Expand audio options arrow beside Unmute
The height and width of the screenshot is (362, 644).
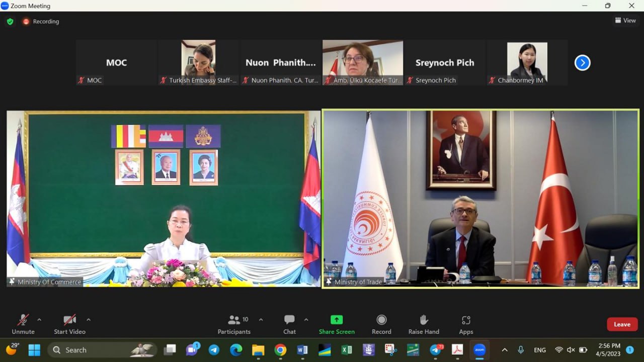(x=39, y=320)
